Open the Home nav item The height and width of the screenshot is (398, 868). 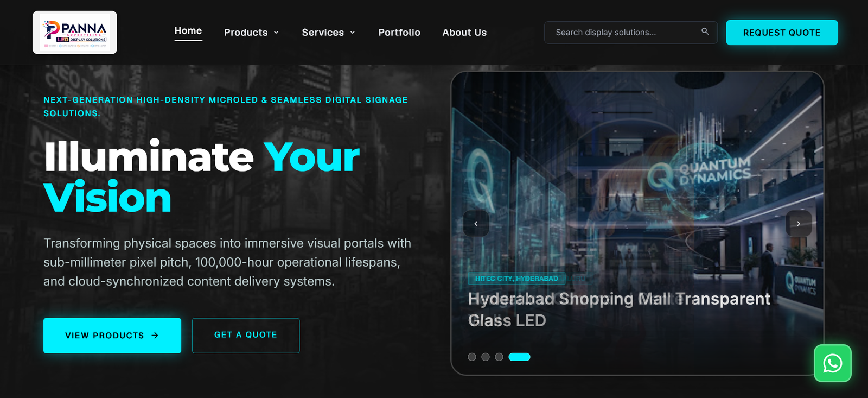(188, 31)
